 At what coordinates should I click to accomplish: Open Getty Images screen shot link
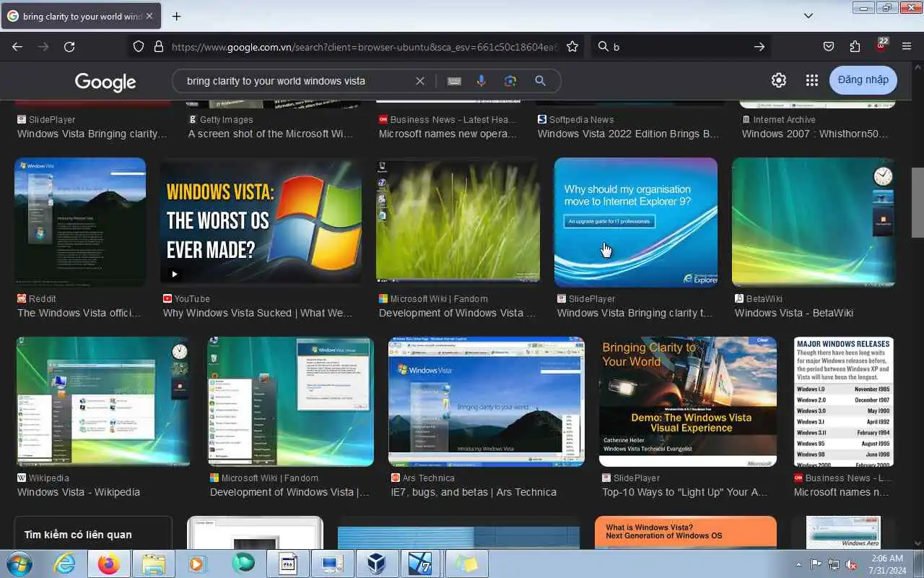click(x=271, y=134)
